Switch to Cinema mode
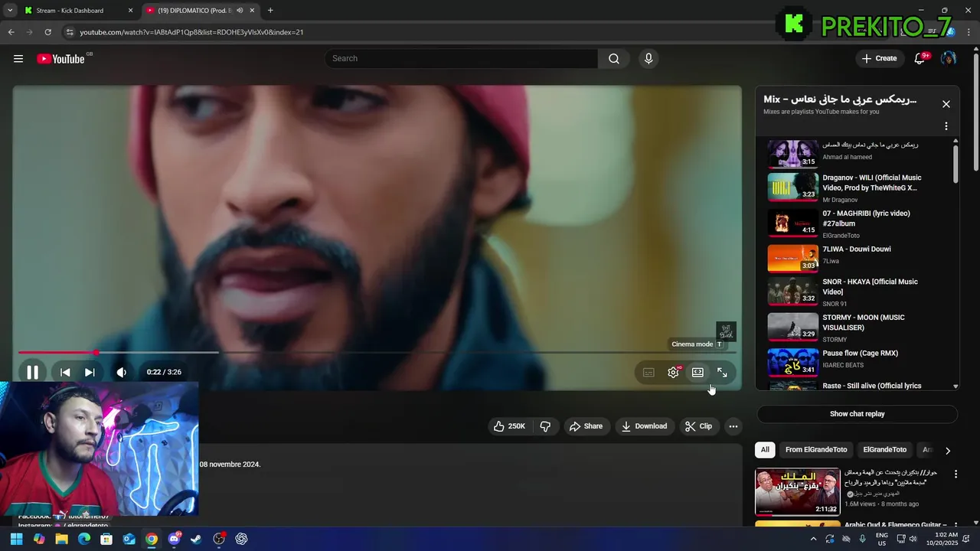This screenshot has height=551, width=980. [x=697, y=373]
